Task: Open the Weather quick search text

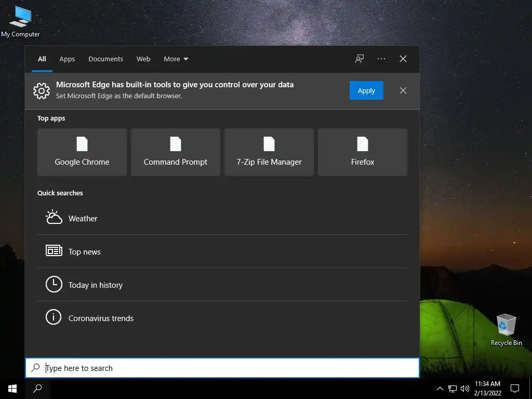Action: click(x=83, y=219)
